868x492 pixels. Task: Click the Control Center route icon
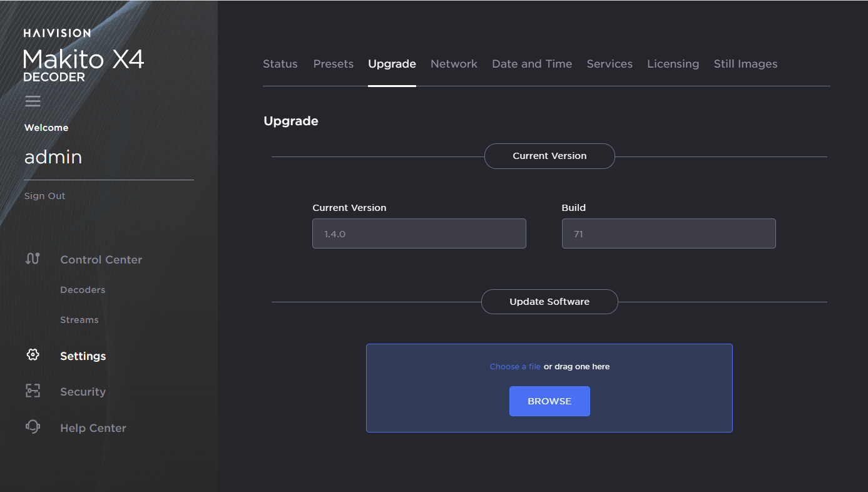[33, 259]
